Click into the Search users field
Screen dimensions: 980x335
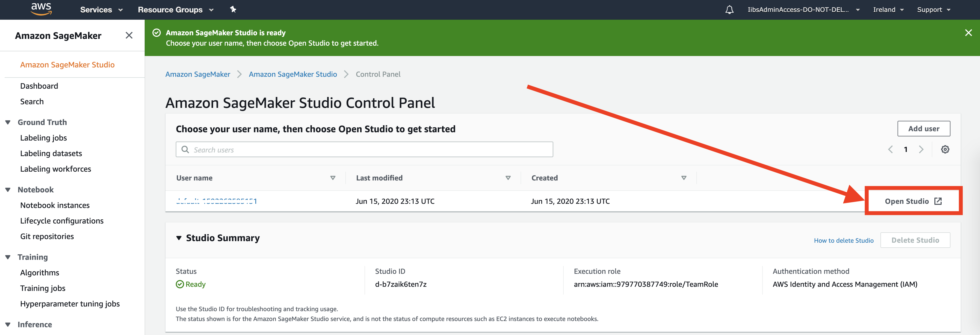click(364, 150)
